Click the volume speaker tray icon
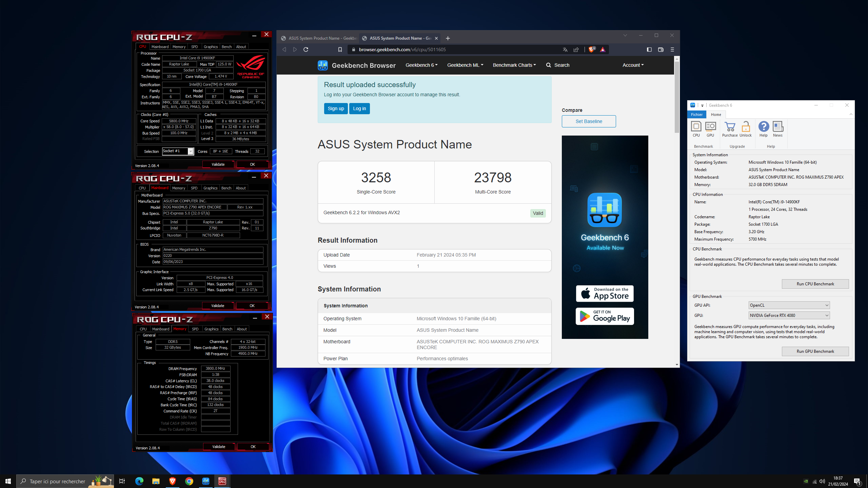This screenshot has width=868, height=488. [x=822, y=481]
